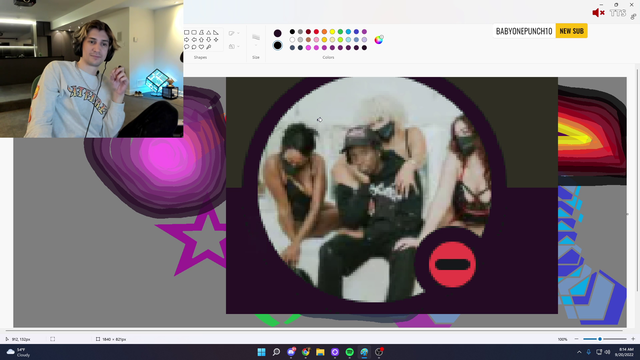The width and height of the screenshot is (640, 360).
Task: Select Color 1 primary swatch
Action: click(278, 33)
